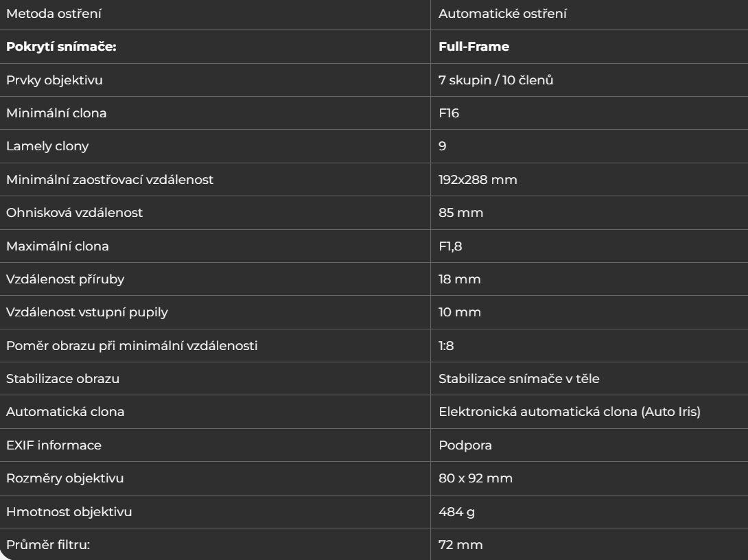Viewport: 748px width, 560px height.
Task: Select the '85 mm' focal length value
Action: coord(461,213)
